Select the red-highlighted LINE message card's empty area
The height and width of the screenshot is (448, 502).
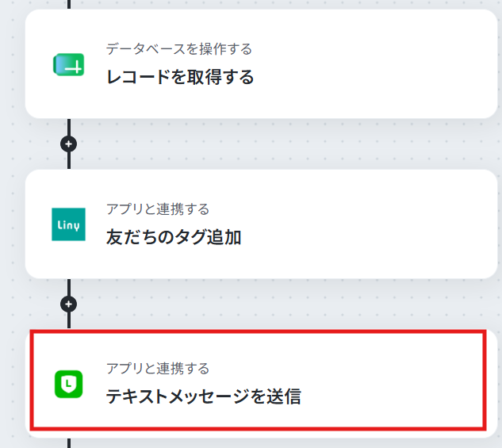384,381
